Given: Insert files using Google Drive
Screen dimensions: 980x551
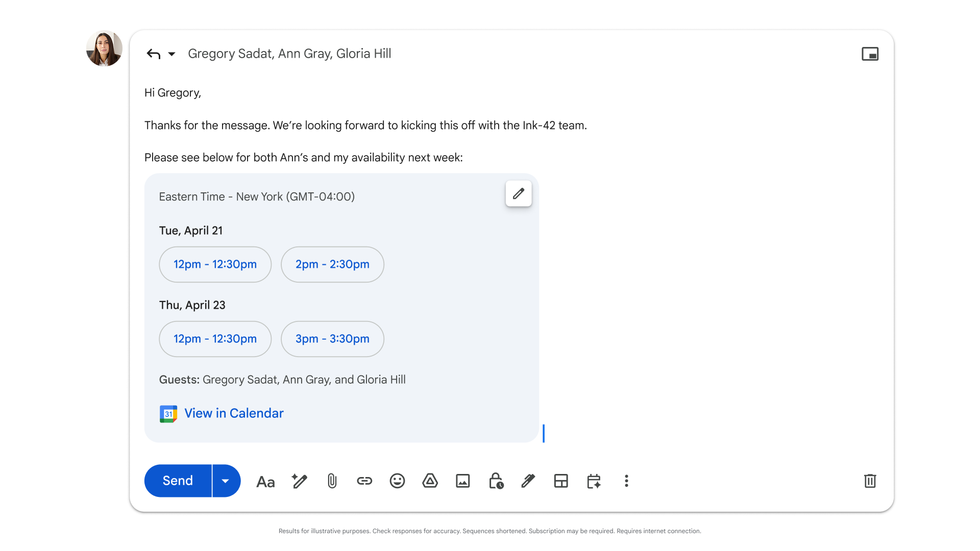Looking at the screenshot, I should [430, 481].
